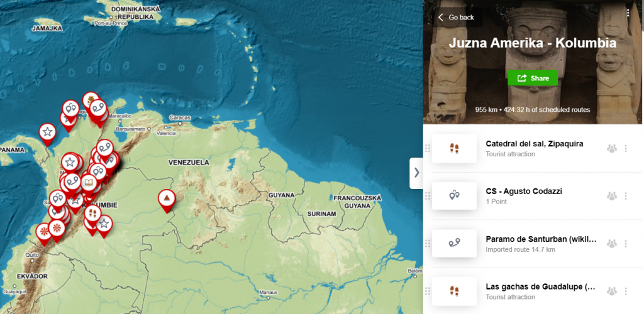Open more options for Catedral del sal

click(626, 148)
